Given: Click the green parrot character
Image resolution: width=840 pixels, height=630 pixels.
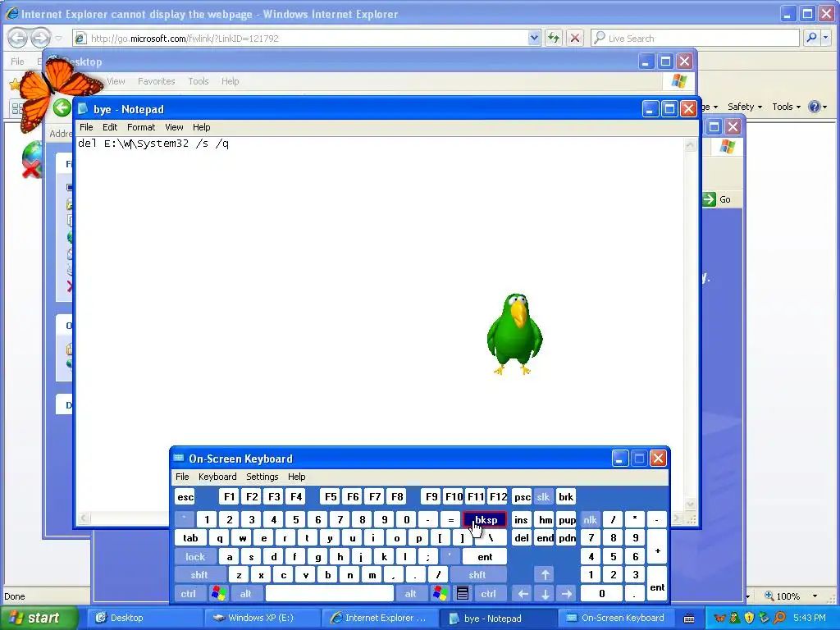Looking at the screenshot, I should click(x=515, y=334).
